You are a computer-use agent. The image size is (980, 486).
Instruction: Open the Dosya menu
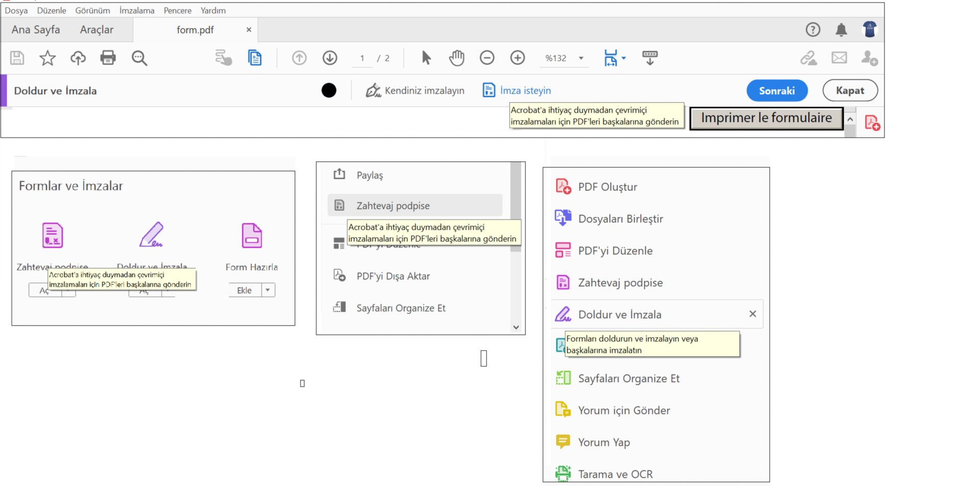coord(16,10)
